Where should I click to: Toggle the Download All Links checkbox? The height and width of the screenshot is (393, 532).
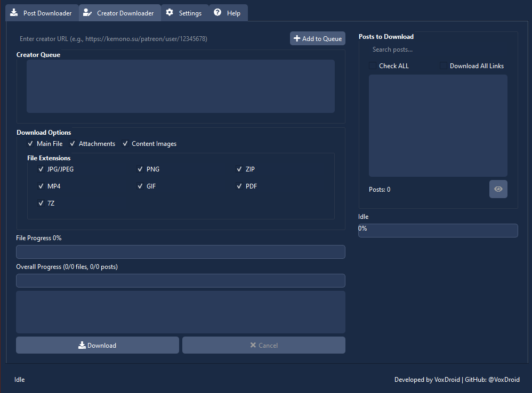[444, 65]
